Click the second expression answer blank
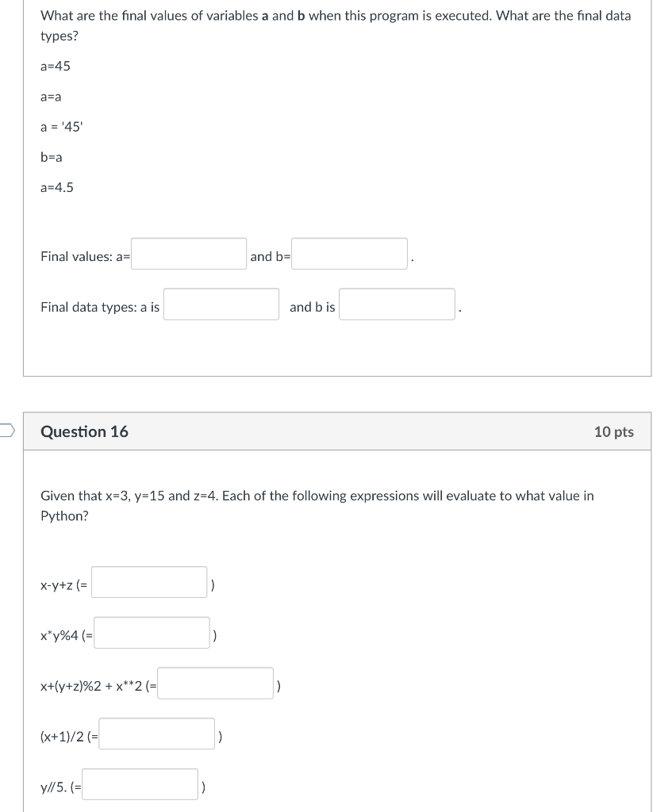Viewport: 672px width, 812px height. [x=151, y=632]
